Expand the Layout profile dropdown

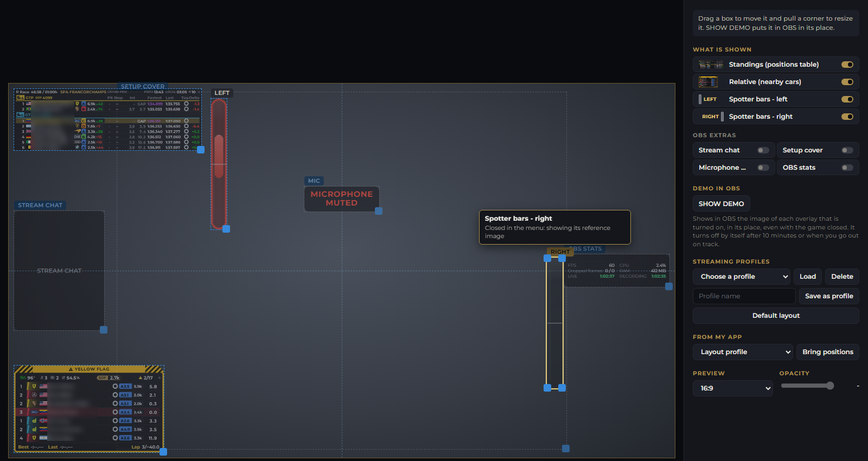click(x=743, y=352)
